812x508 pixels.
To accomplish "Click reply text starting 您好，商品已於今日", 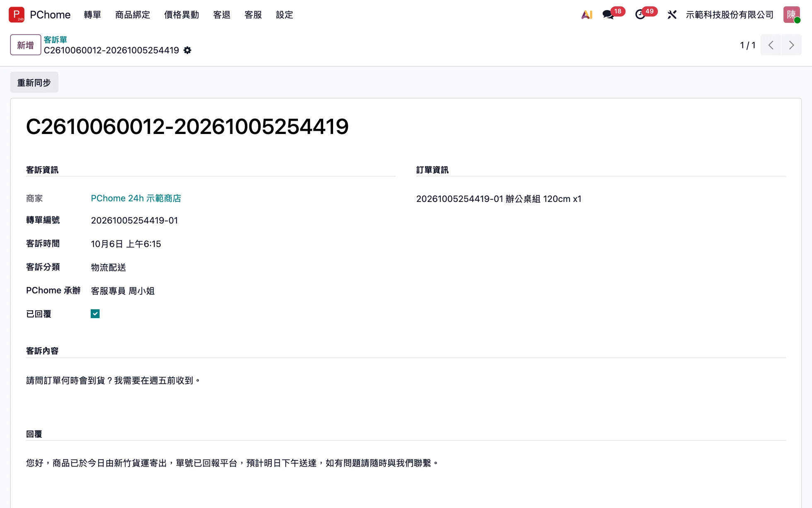I will click(232, 463).
